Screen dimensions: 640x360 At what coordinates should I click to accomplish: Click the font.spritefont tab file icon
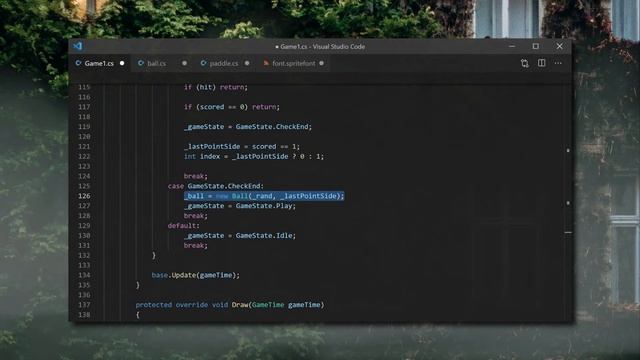click(x=266, y=63)
